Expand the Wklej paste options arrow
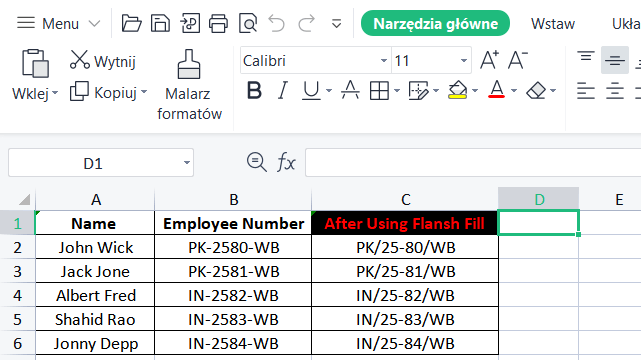Image resolution: width=641 pixels, height=360 pixels. click(x=55, y=93)
